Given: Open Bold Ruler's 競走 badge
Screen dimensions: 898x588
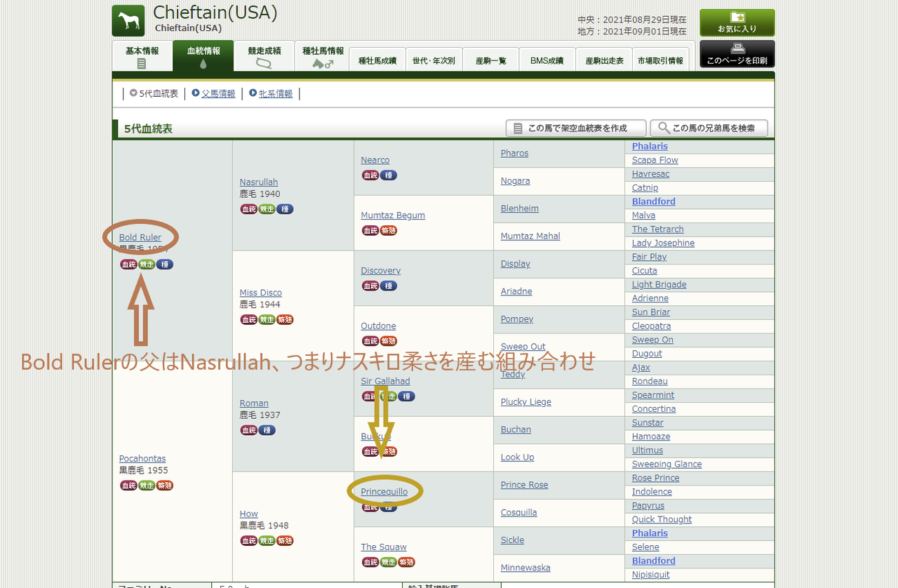Looking at the screenshot, I should 147,265.
